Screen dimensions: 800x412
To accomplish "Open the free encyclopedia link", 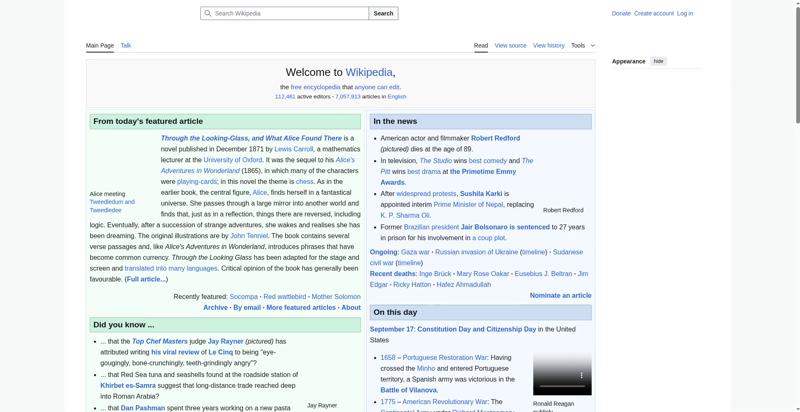I will (x=315, y=87).
